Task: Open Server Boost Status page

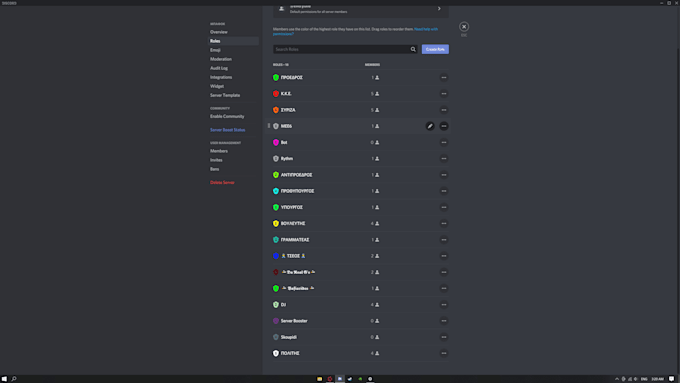Action: click(x=228, y=130)
